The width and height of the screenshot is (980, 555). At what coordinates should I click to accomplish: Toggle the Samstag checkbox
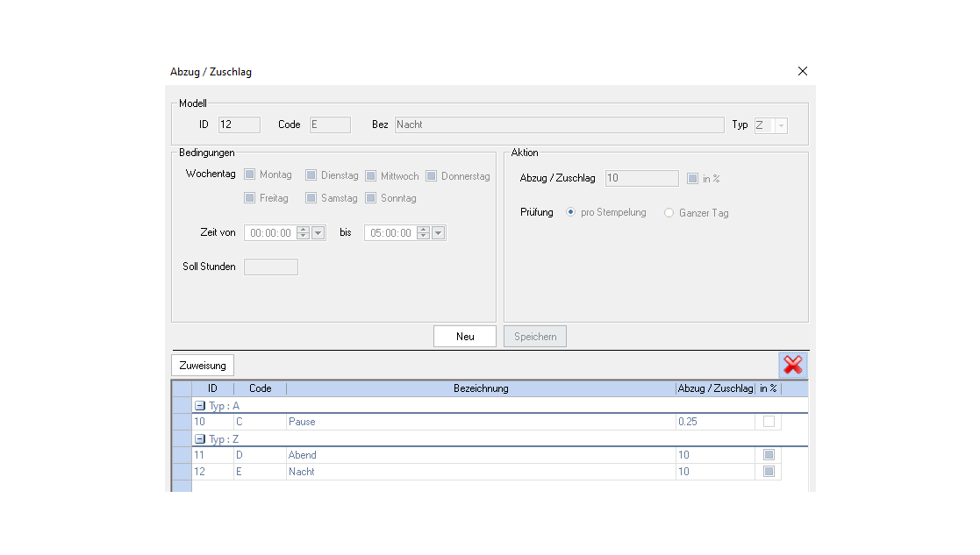tap(311, 198)
